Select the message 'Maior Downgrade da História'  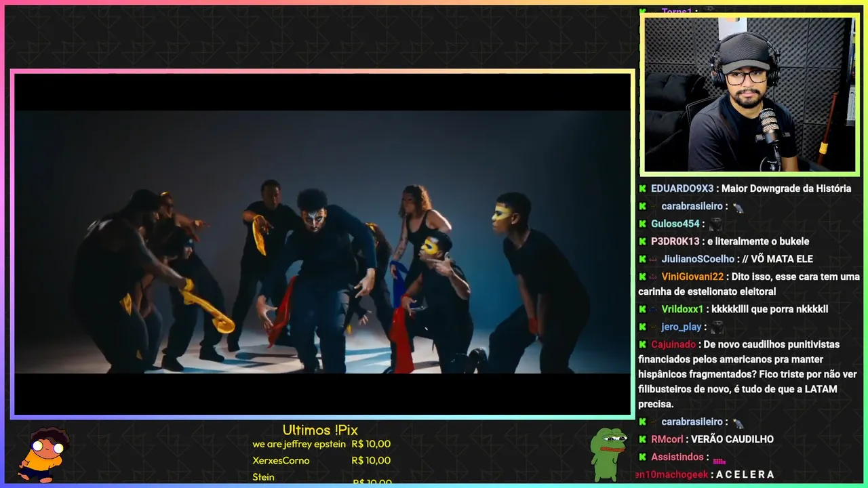[x=786, y=188]
